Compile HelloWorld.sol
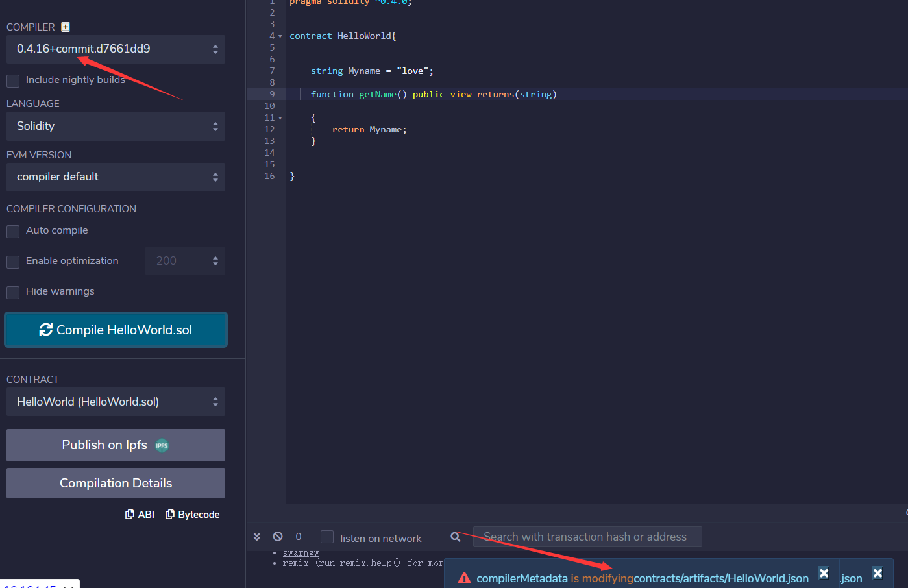 click(x=116, y=329)
